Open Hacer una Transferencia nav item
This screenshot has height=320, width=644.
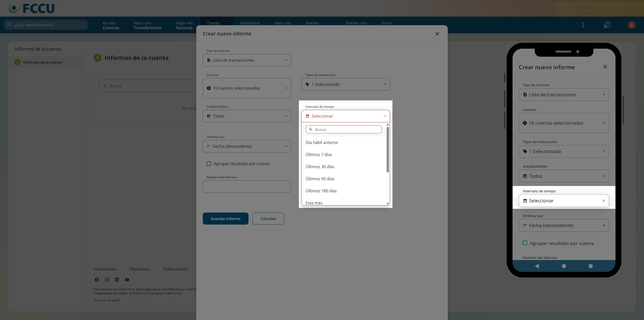tap(147, 25)
